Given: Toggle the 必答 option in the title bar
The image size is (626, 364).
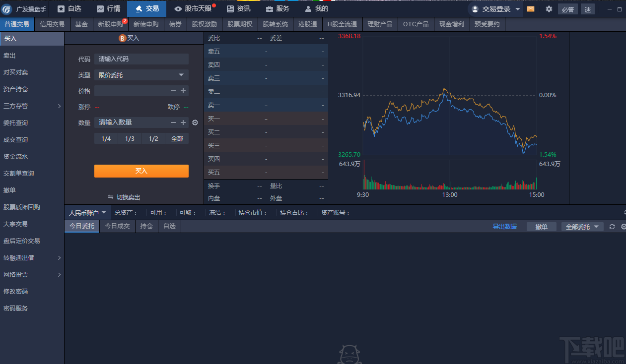Looking at the screenshot, I should 567,9.
